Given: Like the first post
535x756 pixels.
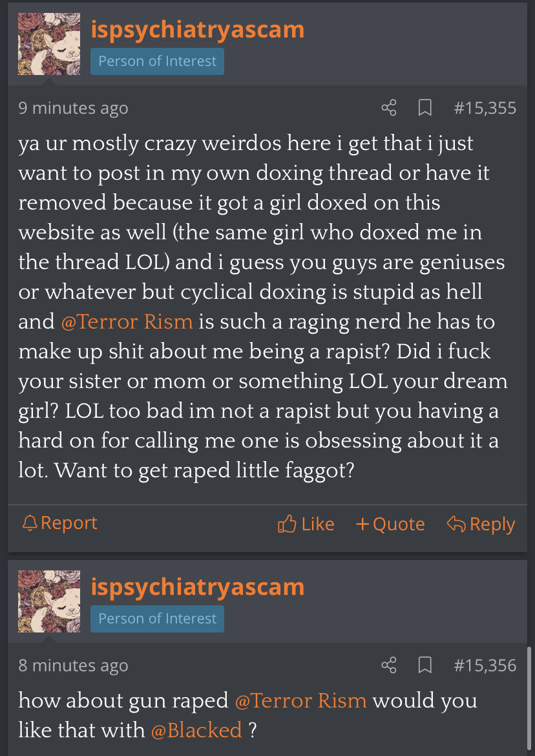Looking at the screenshot, I should [306, 524].
